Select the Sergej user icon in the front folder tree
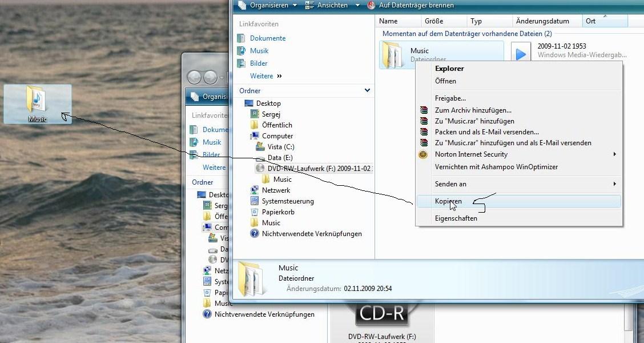Viewport: 644px width, 343px height. (255, 114)
